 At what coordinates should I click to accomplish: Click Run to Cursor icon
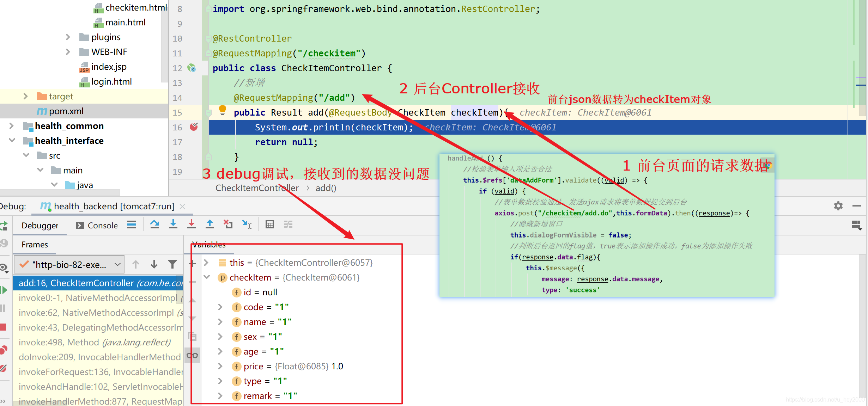click(247, 224)
